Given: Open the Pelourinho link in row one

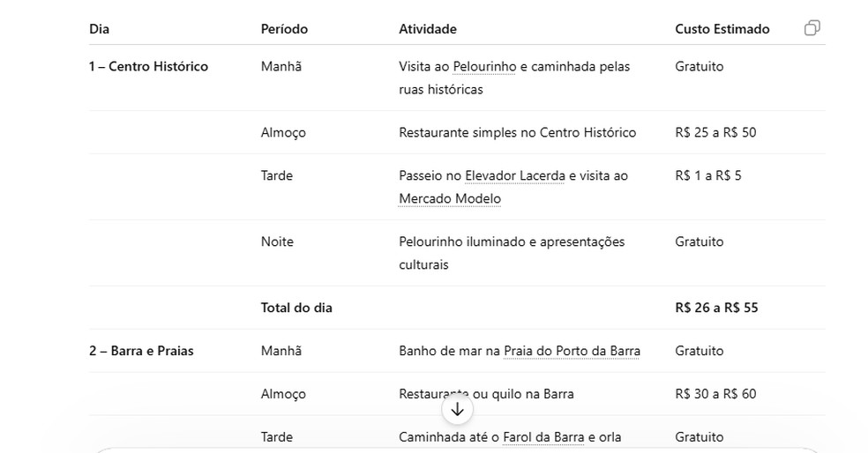Looking at the screenshot, I should [484, 67].
